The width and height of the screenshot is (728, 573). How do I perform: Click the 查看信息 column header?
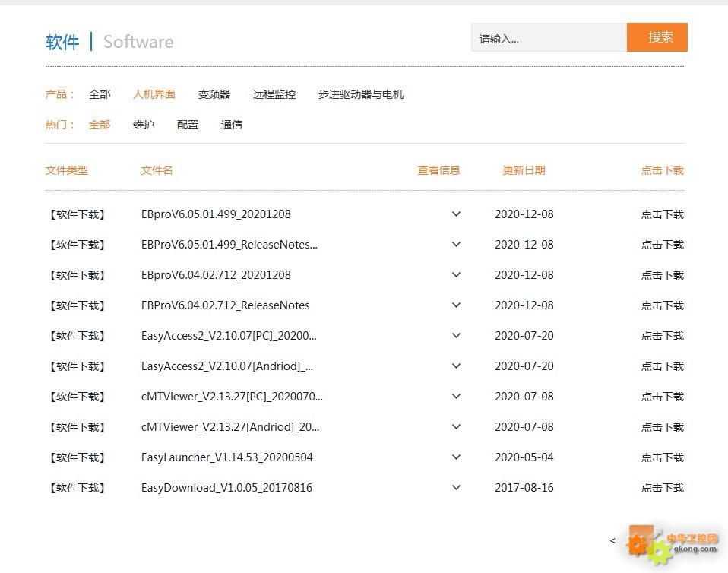click(x=438, y=170)
